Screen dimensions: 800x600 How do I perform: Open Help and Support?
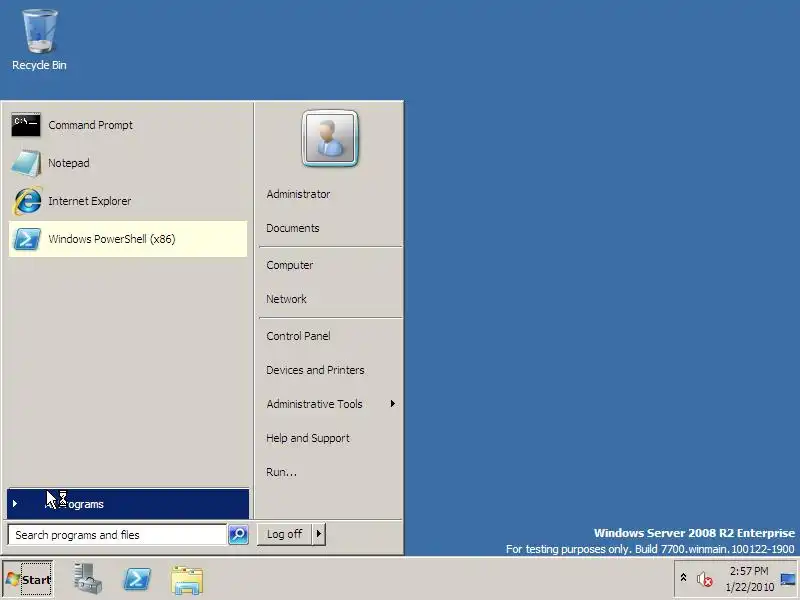click(308, 438)
